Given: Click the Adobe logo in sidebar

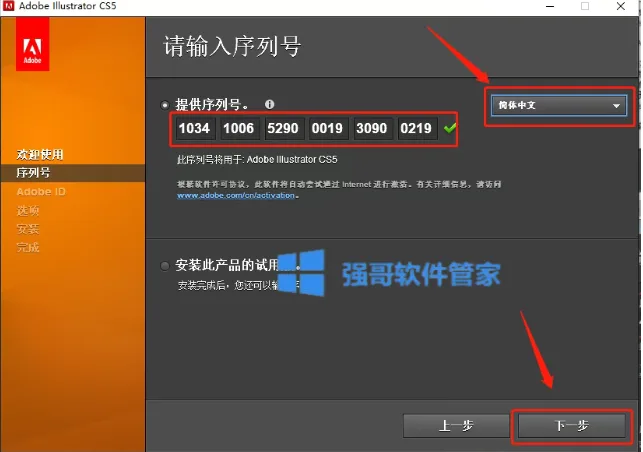Looking at the screenshot, I should 32,44.
